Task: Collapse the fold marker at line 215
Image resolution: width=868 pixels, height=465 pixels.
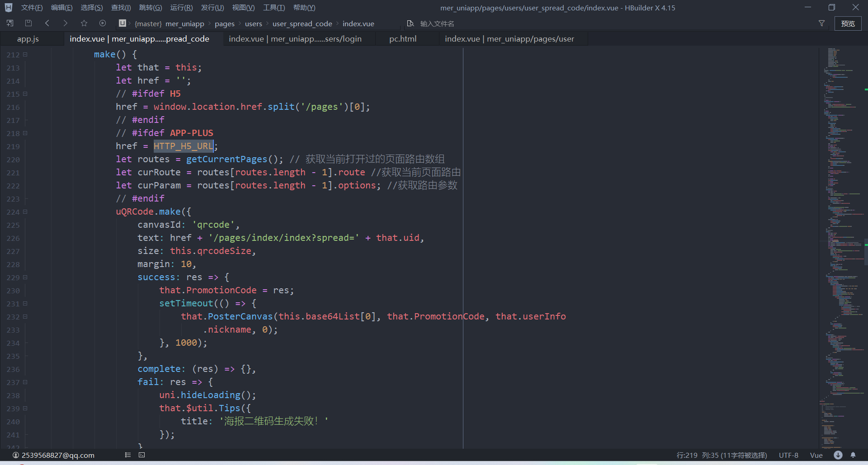Action: pyautogui.click(x=25, y=94)
